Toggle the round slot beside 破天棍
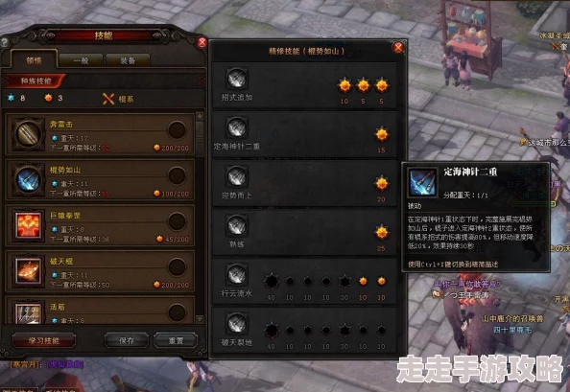This screenshot has height=392, width=570. click(x=177, y=267)
